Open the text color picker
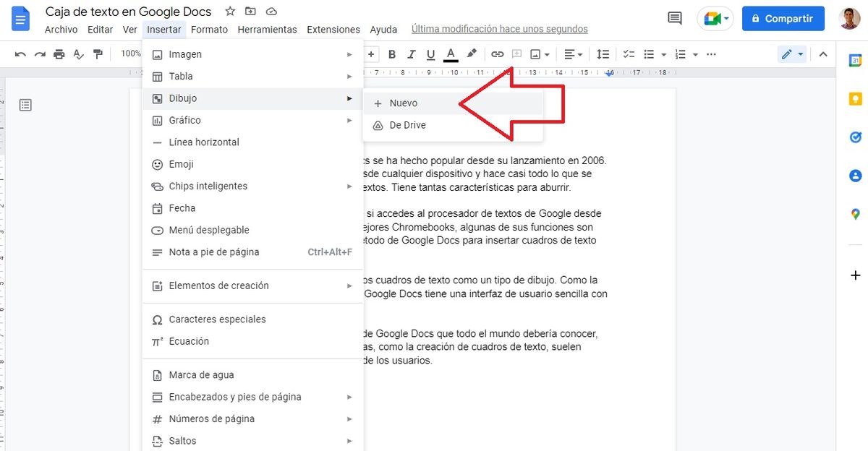This screenshot has height=451, width=868. click(x=451, y=55)
